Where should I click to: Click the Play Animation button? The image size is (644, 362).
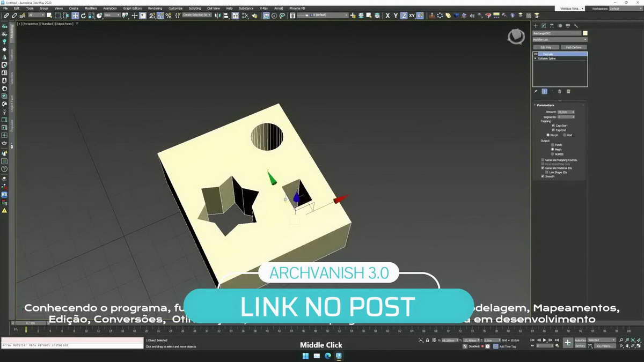[544, 340]
